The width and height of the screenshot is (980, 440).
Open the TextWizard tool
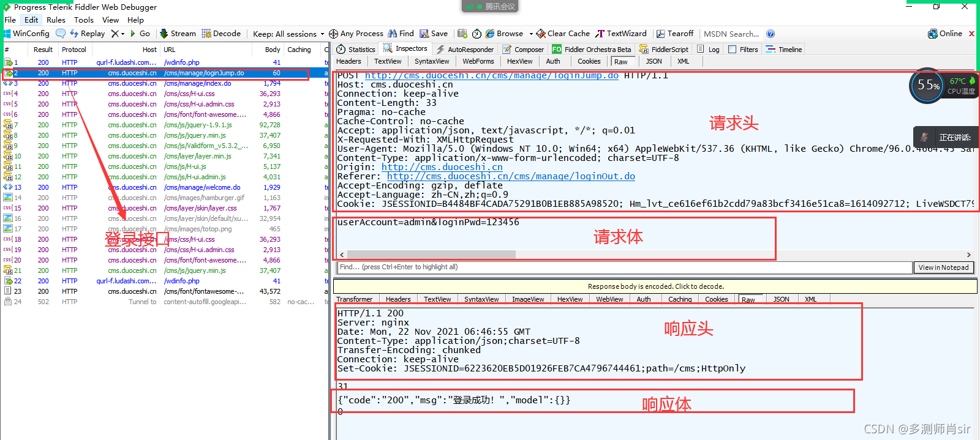point(621,34)
